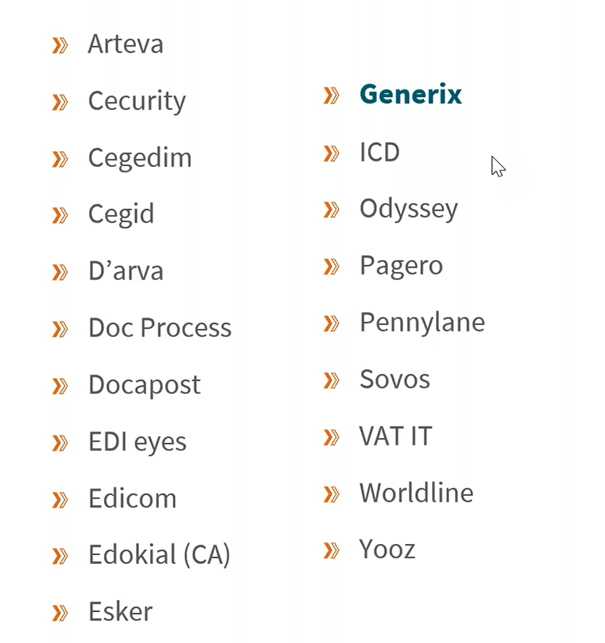Open the Cecurity link
The width and height of the screenshot is (605, 643).
click(137, 101)
